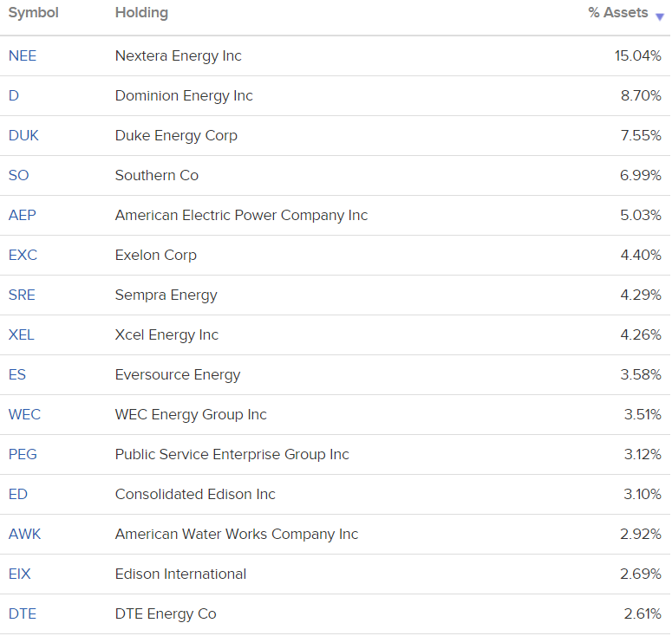The image size is (672, 636).
Task: Click the 7.55% assets value
Action: tap(641, 135)
